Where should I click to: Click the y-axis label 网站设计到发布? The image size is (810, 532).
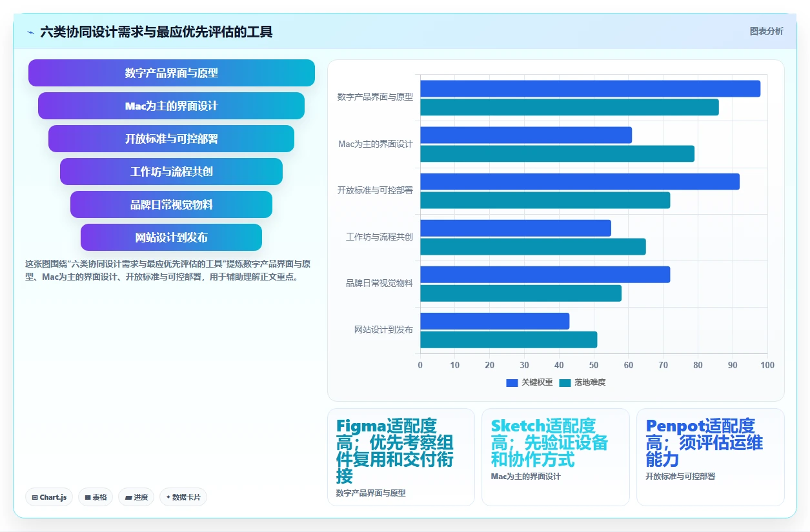click(x=383, y=330)
